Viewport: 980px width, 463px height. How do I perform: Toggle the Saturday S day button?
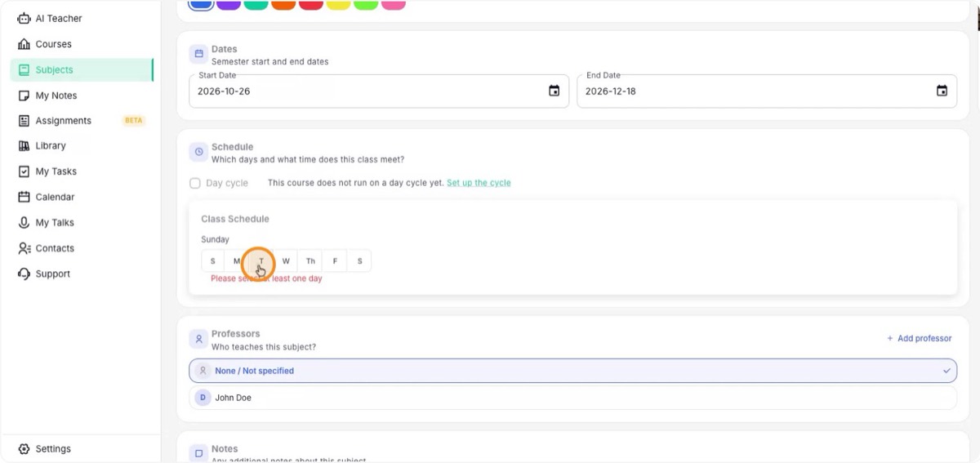(359, 261)
